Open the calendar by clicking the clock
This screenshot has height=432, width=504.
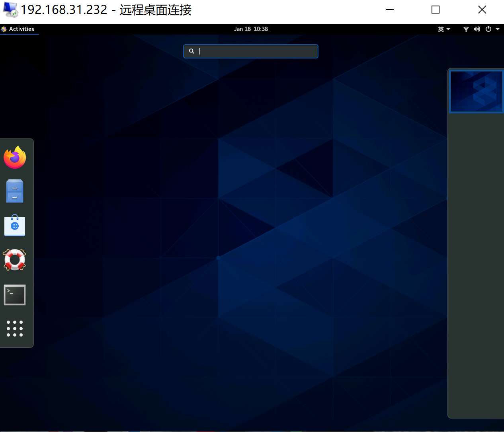pos(251,29)
